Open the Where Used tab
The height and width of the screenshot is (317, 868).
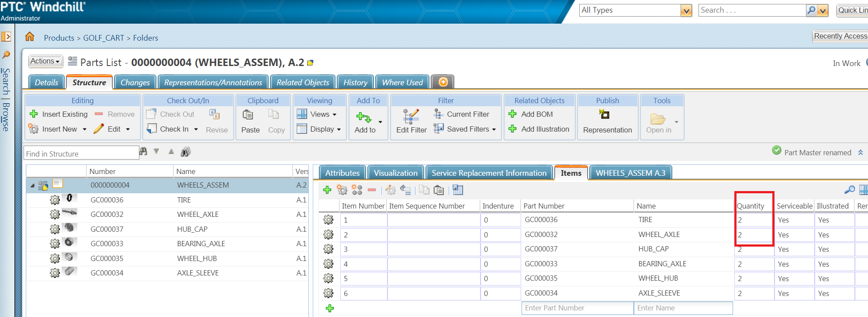pyautogui.click(x=402, y=82)
